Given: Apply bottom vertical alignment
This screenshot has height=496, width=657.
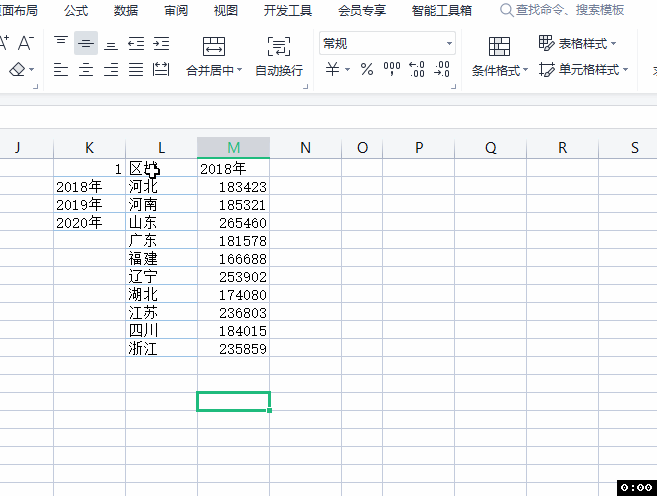Looking at the screenshot, I should click(111, 43).
